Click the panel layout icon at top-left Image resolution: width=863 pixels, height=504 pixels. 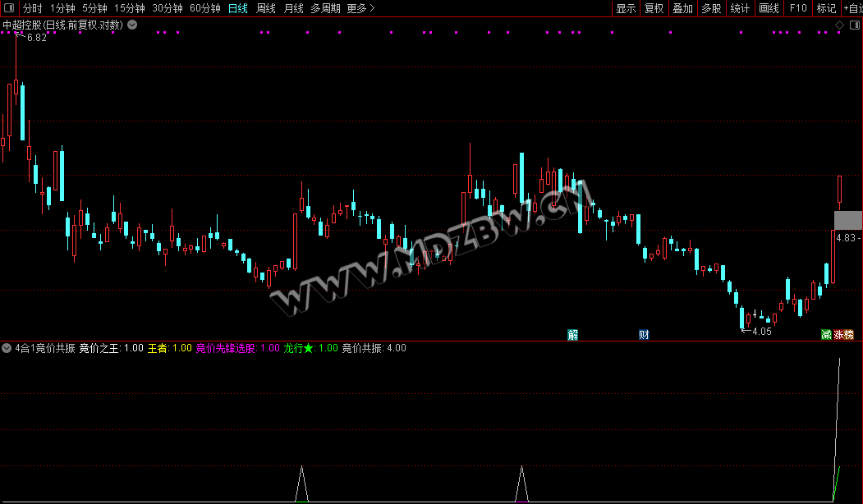click(x=9, y=7)
